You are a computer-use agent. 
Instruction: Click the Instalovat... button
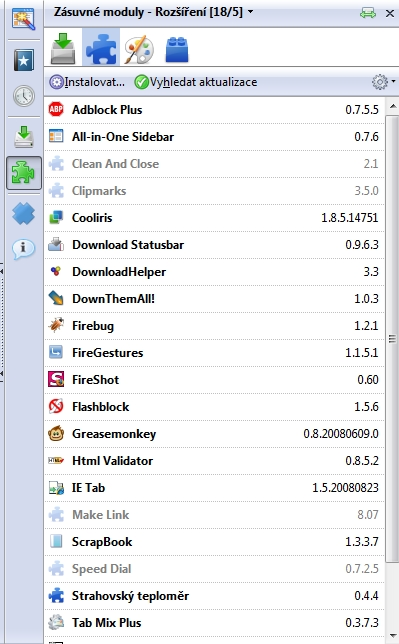87,82
